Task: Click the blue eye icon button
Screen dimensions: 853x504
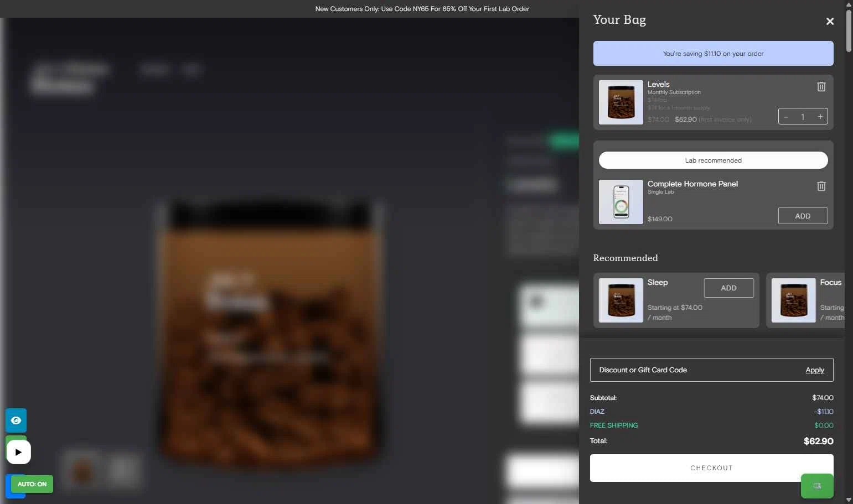Action: (16, 420)
